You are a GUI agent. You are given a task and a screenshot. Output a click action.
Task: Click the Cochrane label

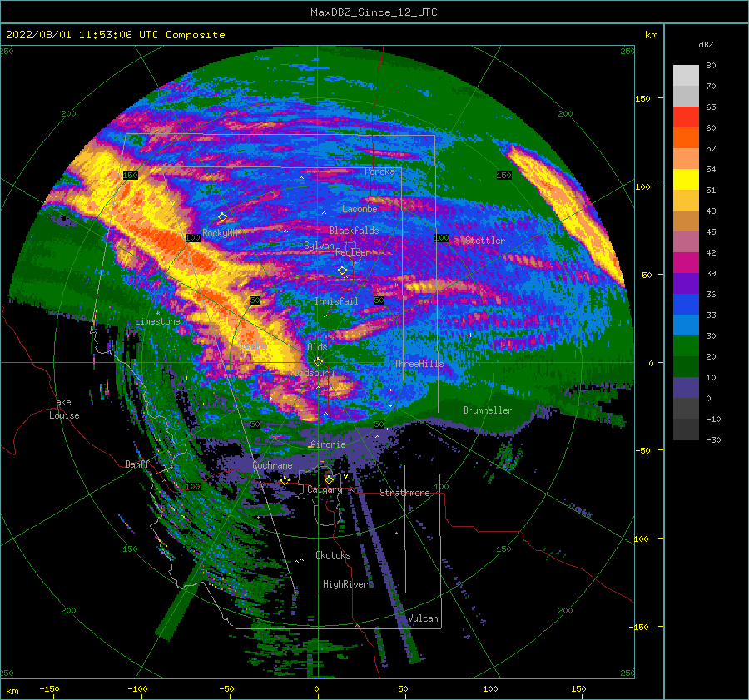[x=272, y=465]
